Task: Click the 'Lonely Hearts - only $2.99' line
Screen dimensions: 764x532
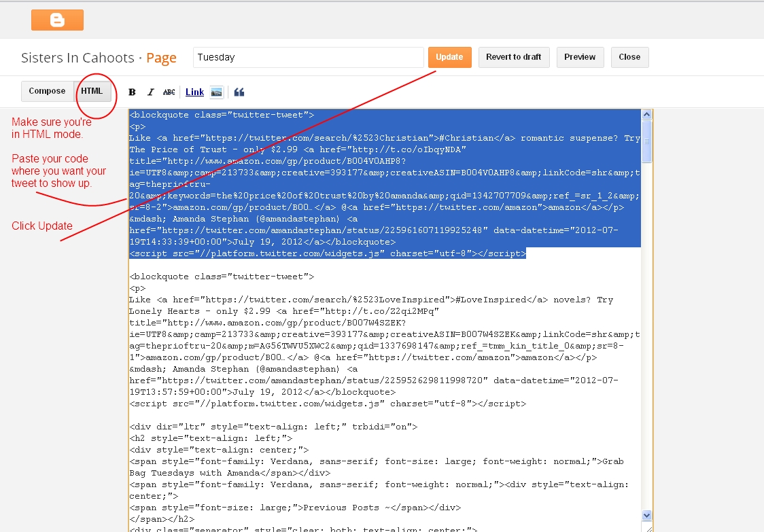Action: coord(284,311)
